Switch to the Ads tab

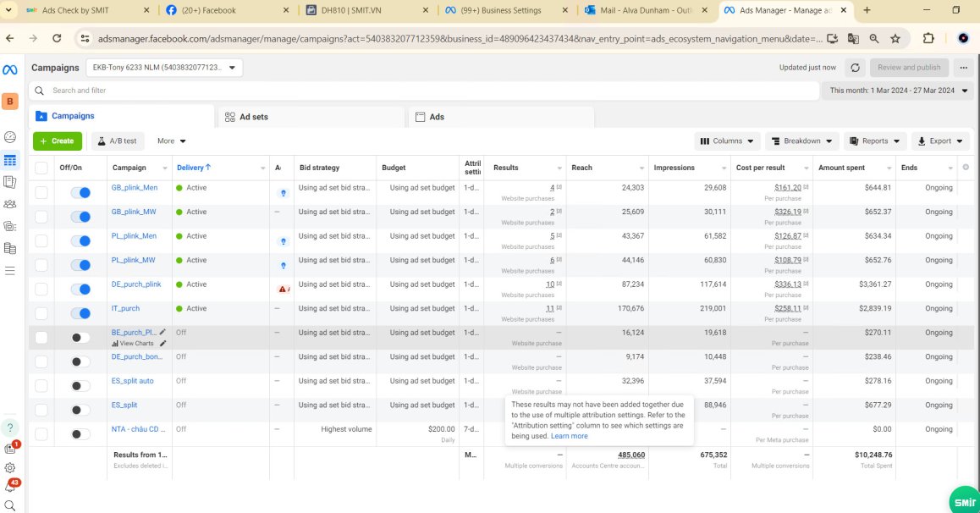tap(501, 117)
